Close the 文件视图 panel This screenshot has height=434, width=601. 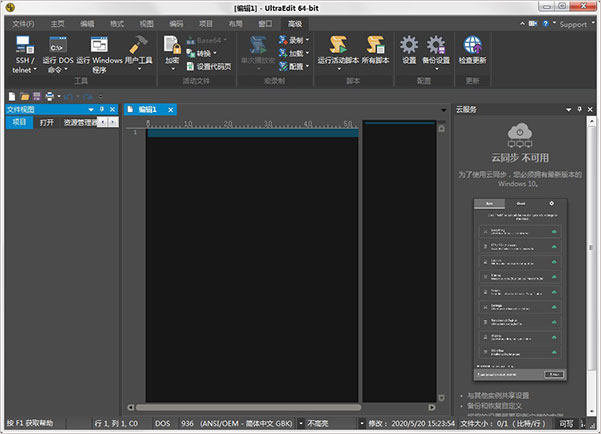tap(113, 110)
